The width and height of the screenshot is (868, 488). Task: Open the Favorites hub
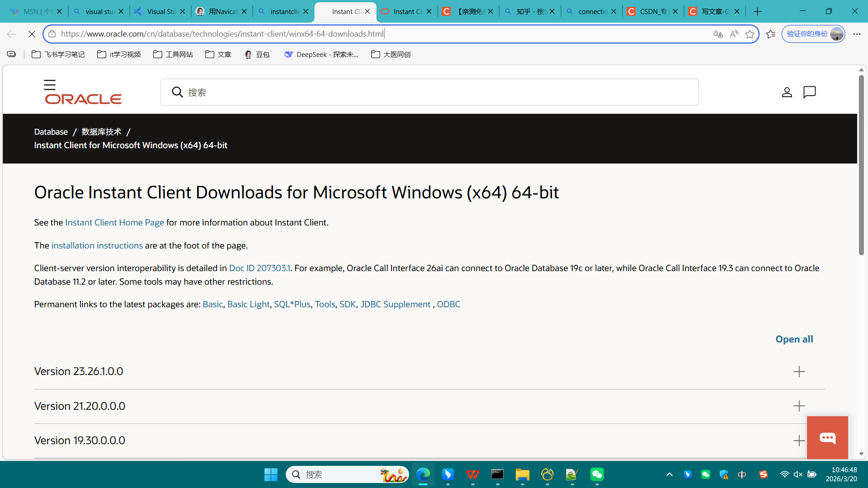click(x=771, y=34)
